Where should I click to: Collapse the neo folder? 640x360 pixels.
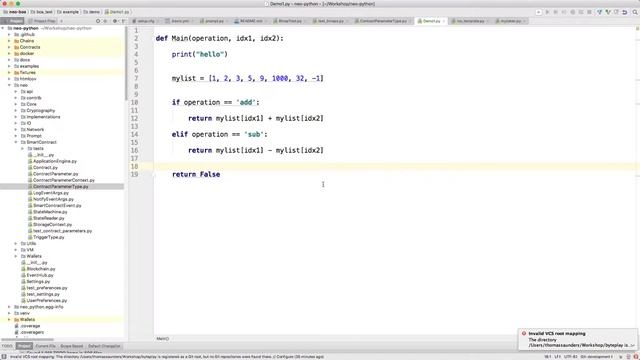click(9, 85)
